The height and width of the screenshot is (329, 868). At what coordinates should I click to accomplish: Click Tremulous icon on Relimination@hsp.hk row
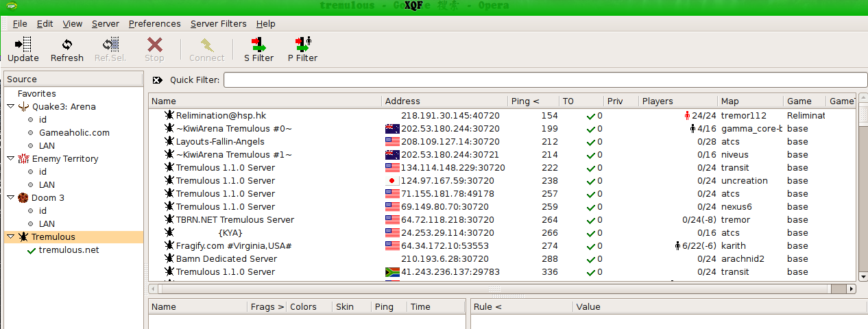(169, 115)
